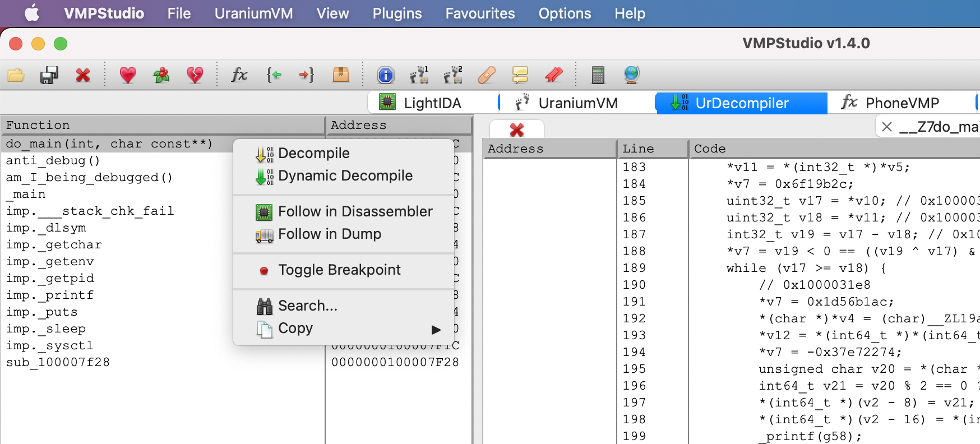The height and width of the screenshot is (444, 980).
Task: Click the globe toolbar icon
Action: pos(632,75)
